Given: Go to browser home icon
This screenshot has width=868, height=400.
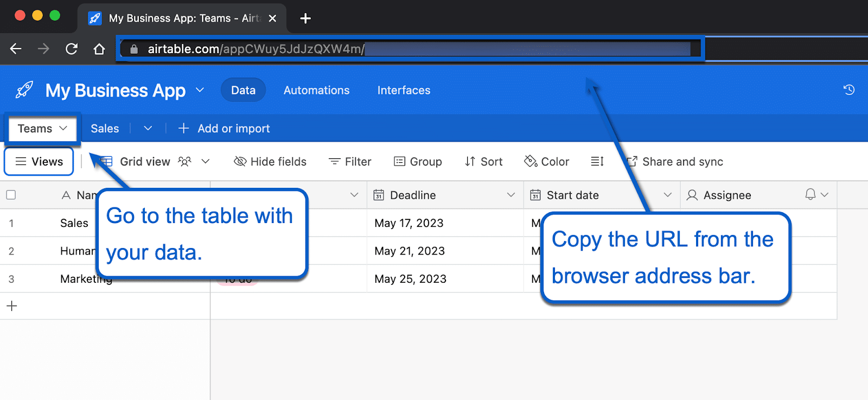Looking at the screenshot, I should click(x=99, y=49).
